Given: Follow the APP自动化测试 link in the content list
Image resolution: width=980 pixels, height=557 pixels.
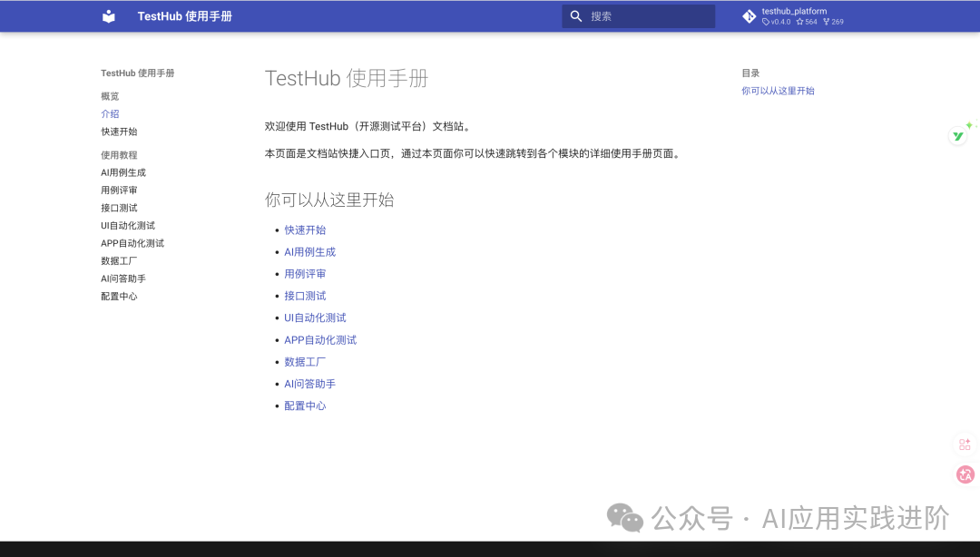Looking at the screenshot, I should pos(320,340).
